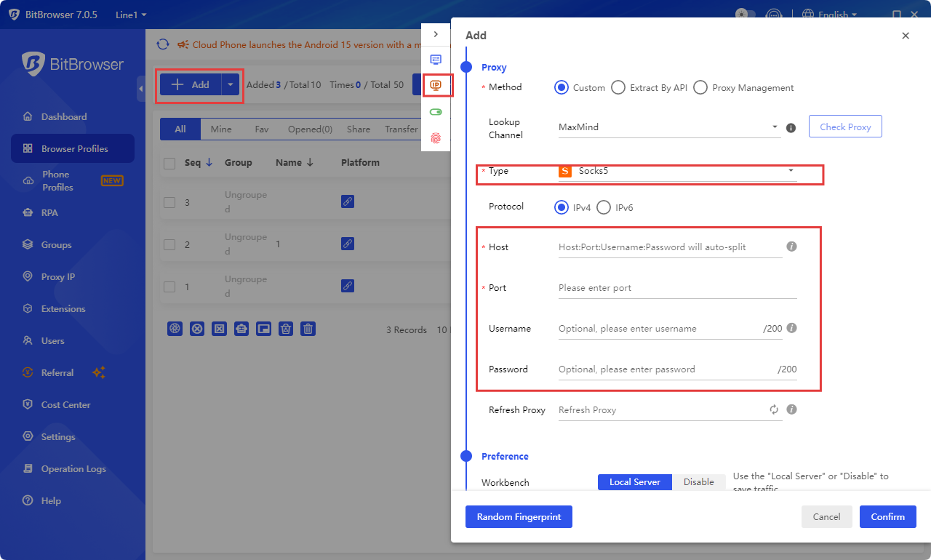The height and width of the screenshot is (560, 931).
Task: Click the info icon next to Host field
Action: (x=792, y=247)
